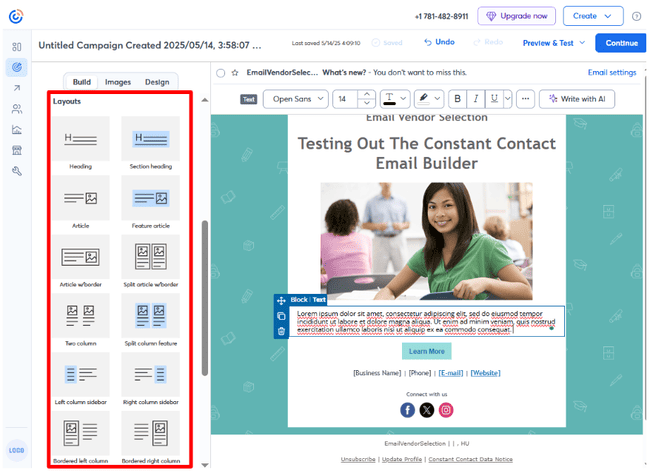
Task: Increase font size with up stepper
Action: [x=366, y=94]
